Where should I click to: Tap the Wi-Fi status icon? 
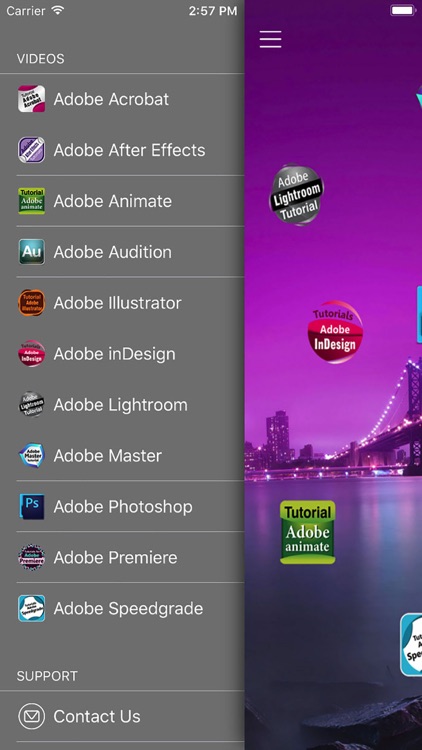[x=58, y=11]
